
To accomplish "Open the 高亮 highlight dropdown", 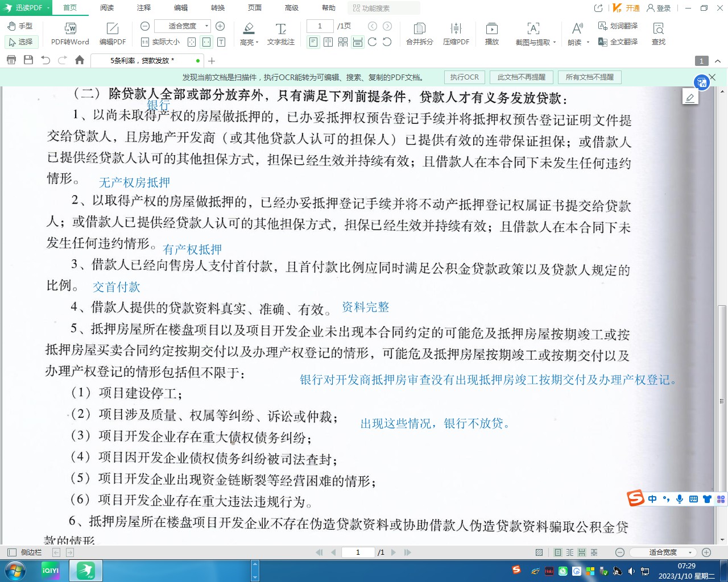I will click(x=257, y=43).
